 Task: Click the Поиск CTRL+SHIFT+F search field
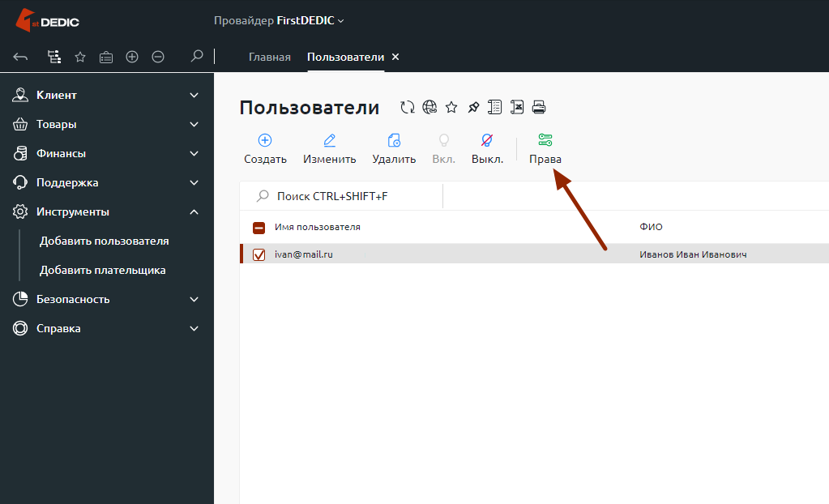pyautogui.click(x=341, y=196)
